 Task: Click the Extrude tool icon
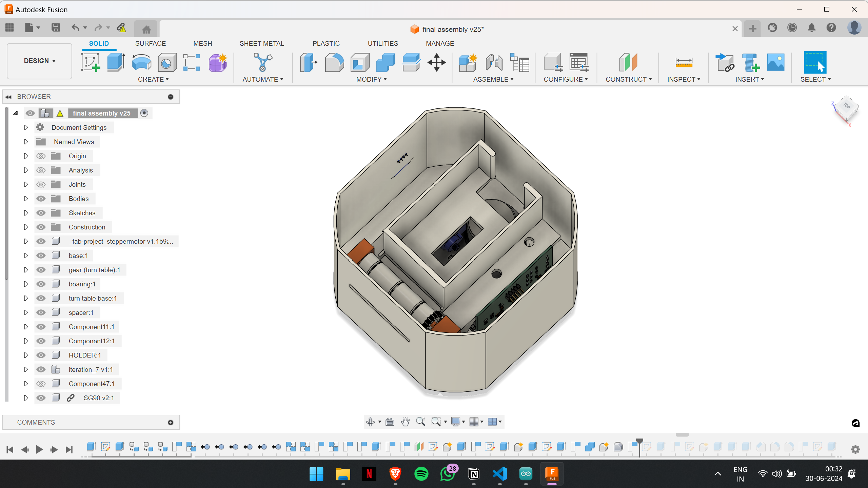pyautogui.click(x=116, y=62)
